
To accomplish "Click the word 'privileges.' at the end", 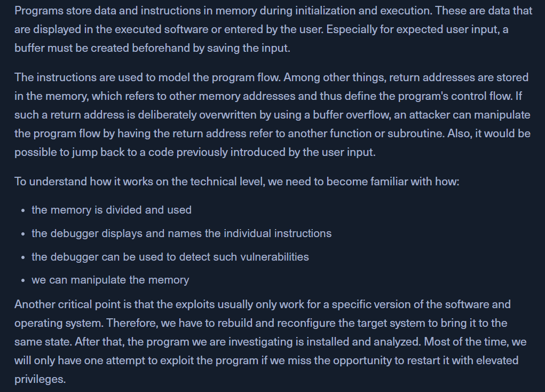I will point(40,379).
